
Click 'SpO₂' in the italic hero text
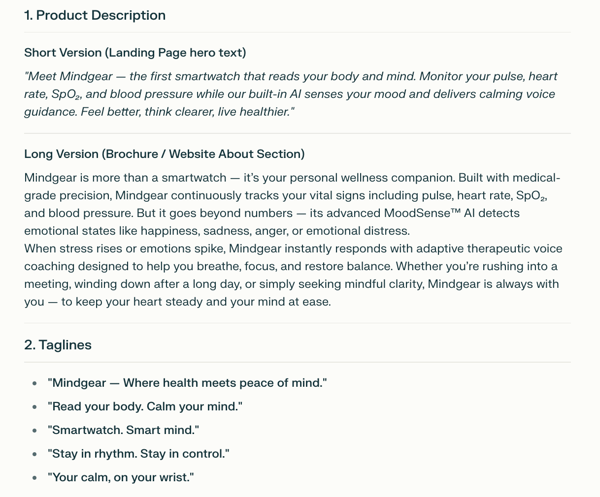(65, 94)
